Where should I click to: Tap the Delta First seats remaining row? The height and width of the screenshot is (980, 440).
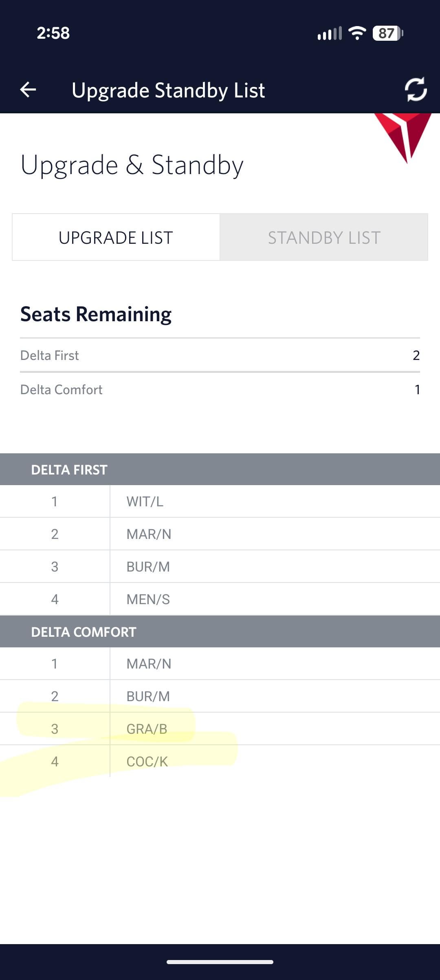point(220,355)
